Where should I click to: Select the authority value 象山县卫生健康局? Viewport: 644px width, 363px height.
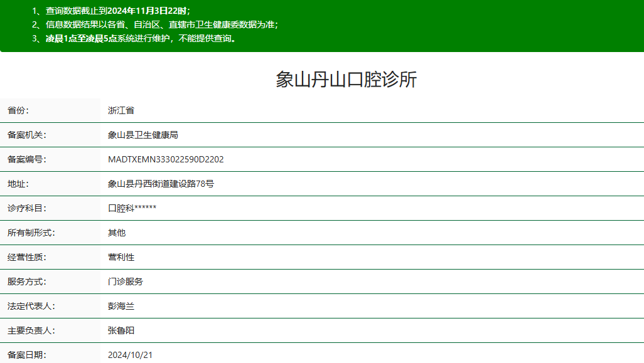(x=143, y=135)
